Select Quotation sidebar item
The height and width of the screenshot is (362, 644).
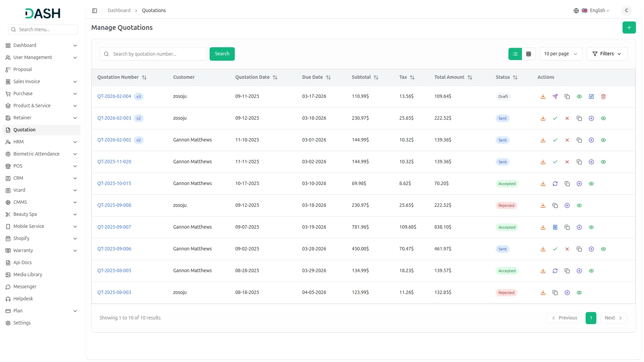coord(42,130)
